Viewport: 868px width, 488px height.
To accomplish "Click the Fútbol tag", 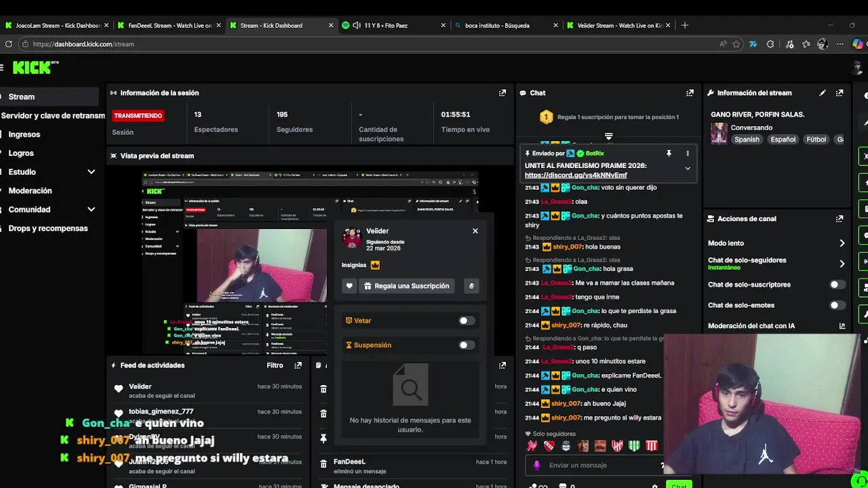I will pyautogui.click(x=816, y=140).
